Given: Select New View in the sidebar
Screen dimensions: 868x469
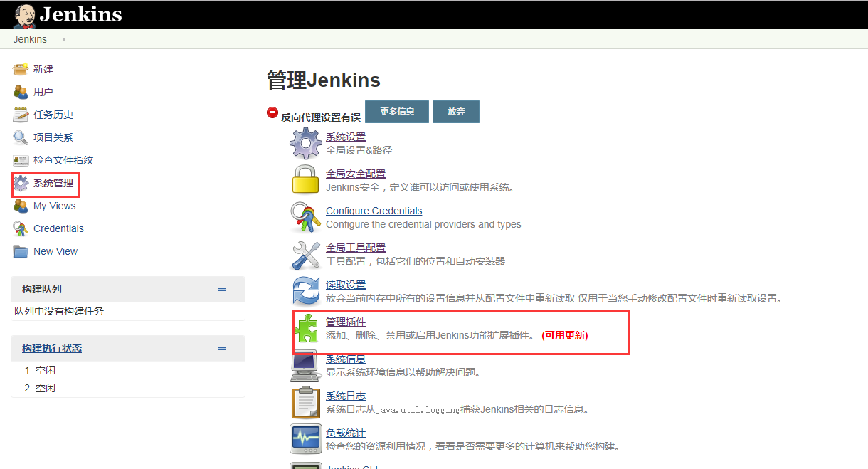Looking at the screenshot, I should coord(55,251).
